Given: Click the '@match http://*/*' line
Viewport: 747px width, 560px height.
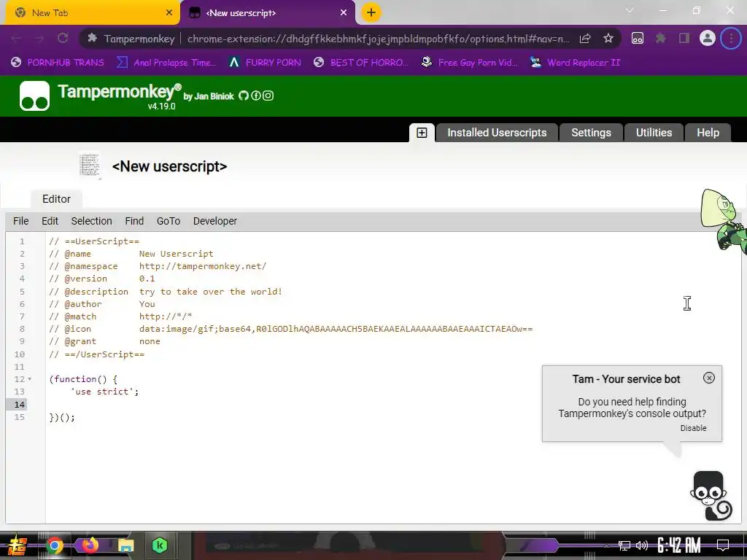Looking at the screenshot, I should pyautogui.click(x=120, y=316).
